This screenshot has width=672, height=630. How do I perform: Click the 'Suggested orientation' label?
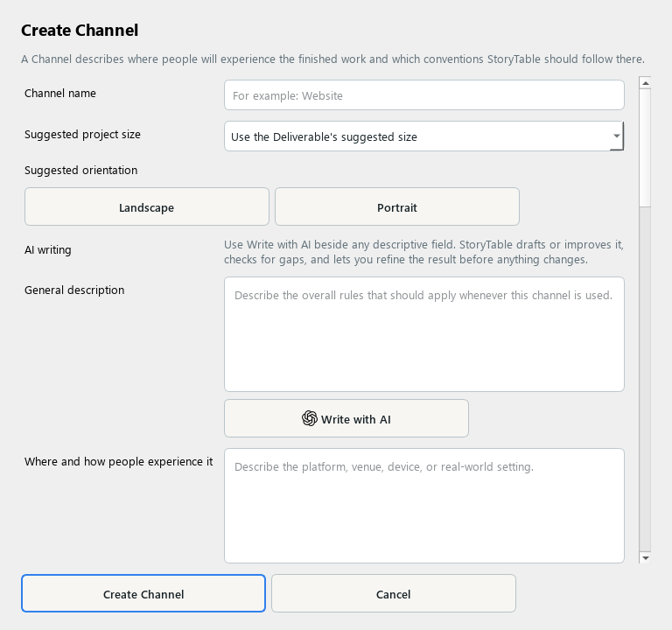(81, 170)
